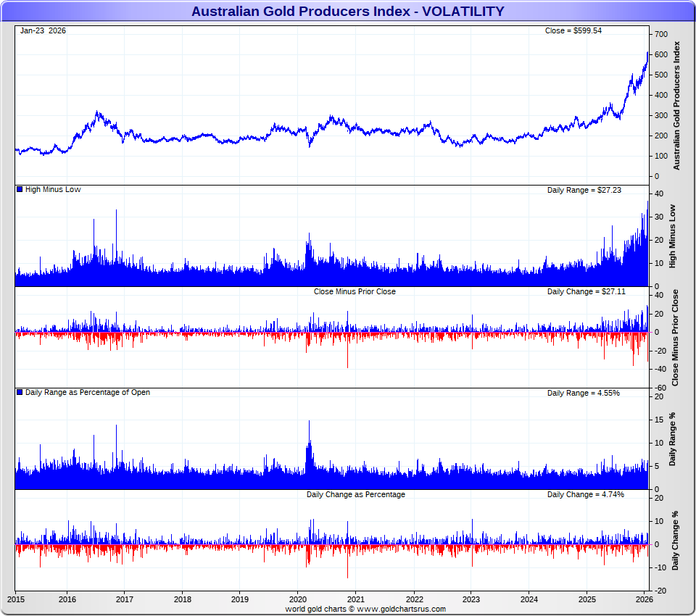Click the vertical Daily Range % axis title
This screenshot has height=616, width=696.
click(x=672, y=439)
